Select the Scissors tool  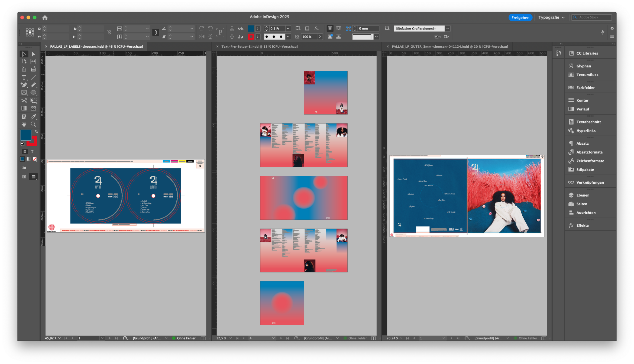(24, 101)
